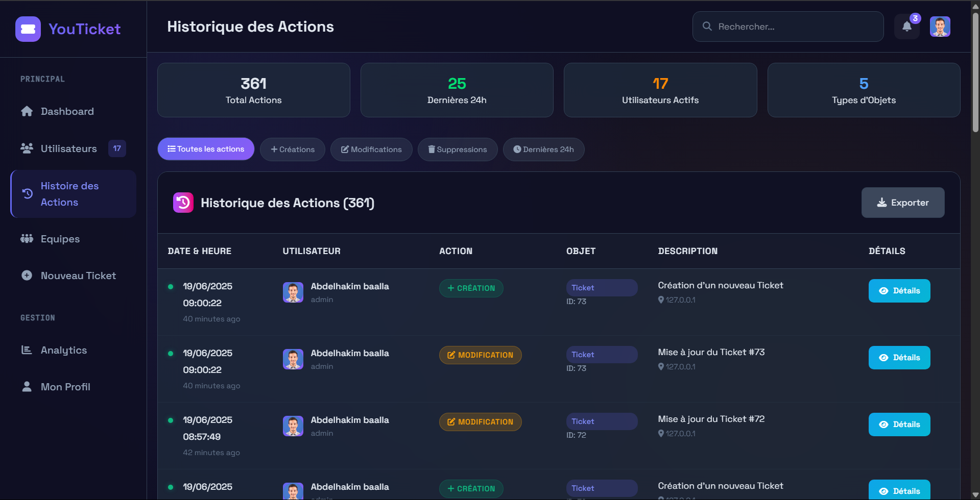Open Détails for Ticket #73 update
This screenshot has height=500, width=980.
tap(899, 358)
